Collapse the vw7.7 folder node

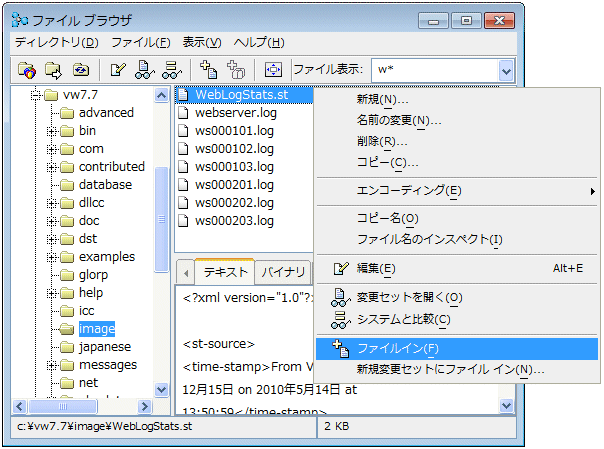(x=35, y=95)
